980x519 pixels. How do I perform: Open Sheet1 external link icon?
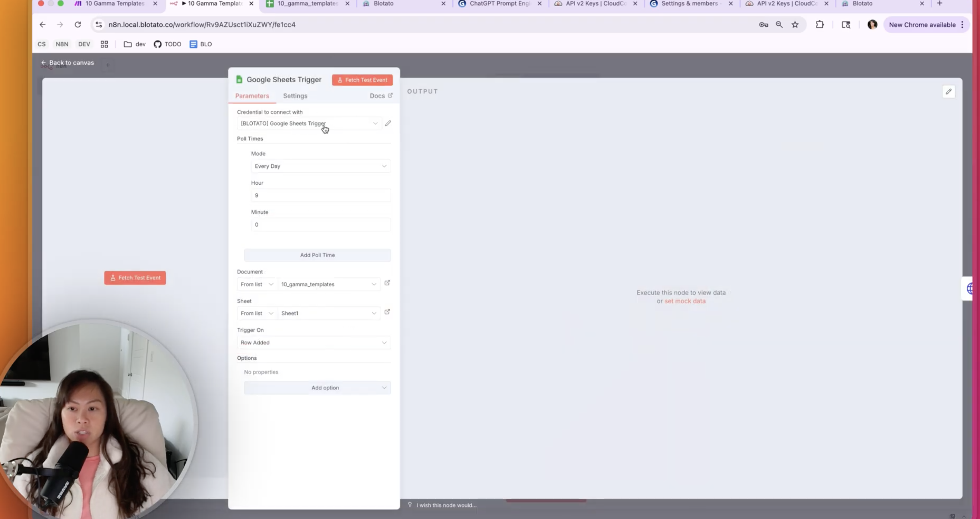[387, 312]
